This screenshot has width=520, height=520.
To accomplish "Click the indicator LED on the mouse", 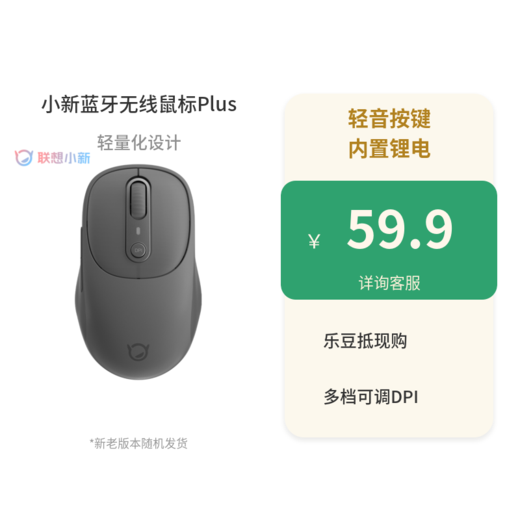I will click(x=138, y=231).
